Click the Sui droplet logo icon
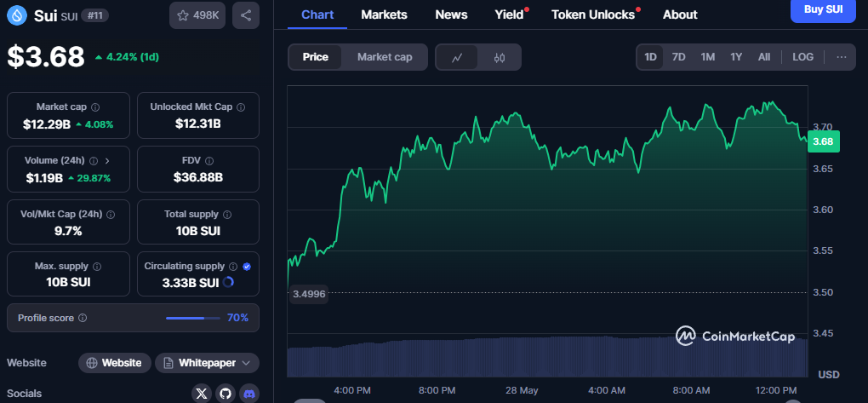This screenshot has width=868, height=403. pyautogui.click(x=17, y=15)
